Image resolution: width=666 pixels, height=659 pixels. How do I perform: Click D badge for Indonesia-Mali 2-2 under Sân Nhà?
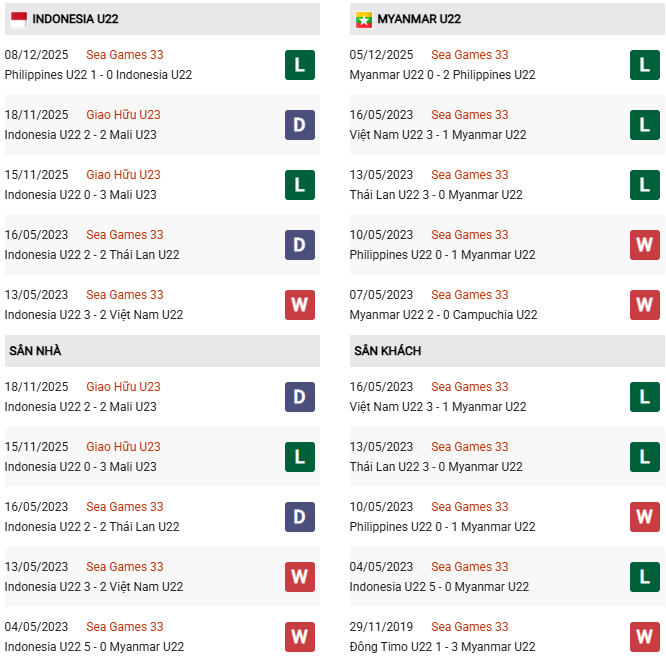(300, 397)
